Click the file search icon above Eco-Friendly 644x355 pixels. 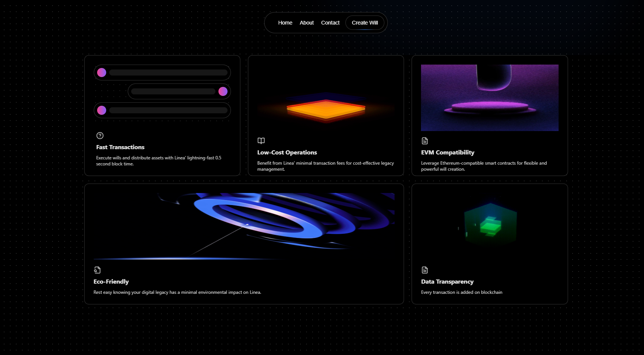pyautogui.click(x=97, y=270)
